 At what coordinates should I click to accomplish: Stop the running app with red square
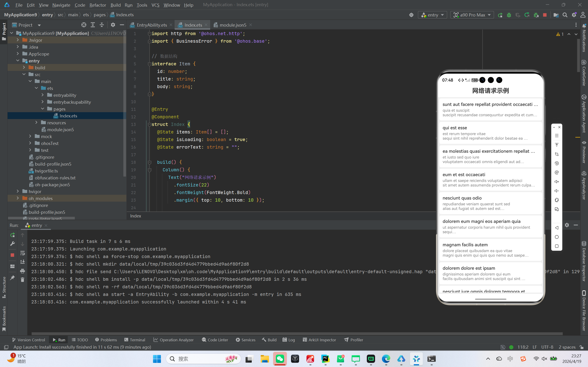click(545, 15)
